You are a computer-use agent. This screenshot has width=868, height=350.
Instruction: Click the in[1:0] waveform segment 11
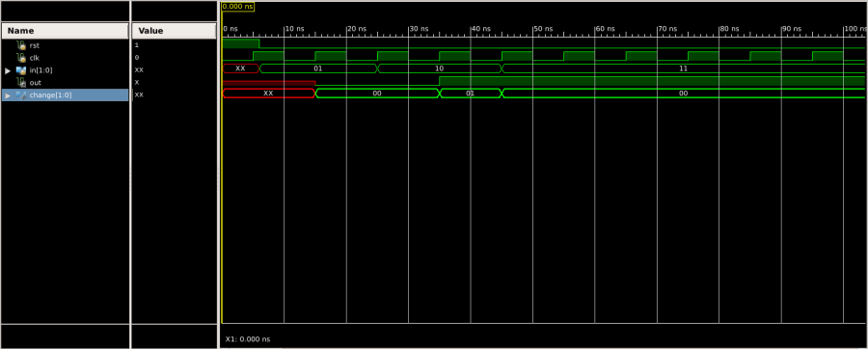tap(683, 68)
